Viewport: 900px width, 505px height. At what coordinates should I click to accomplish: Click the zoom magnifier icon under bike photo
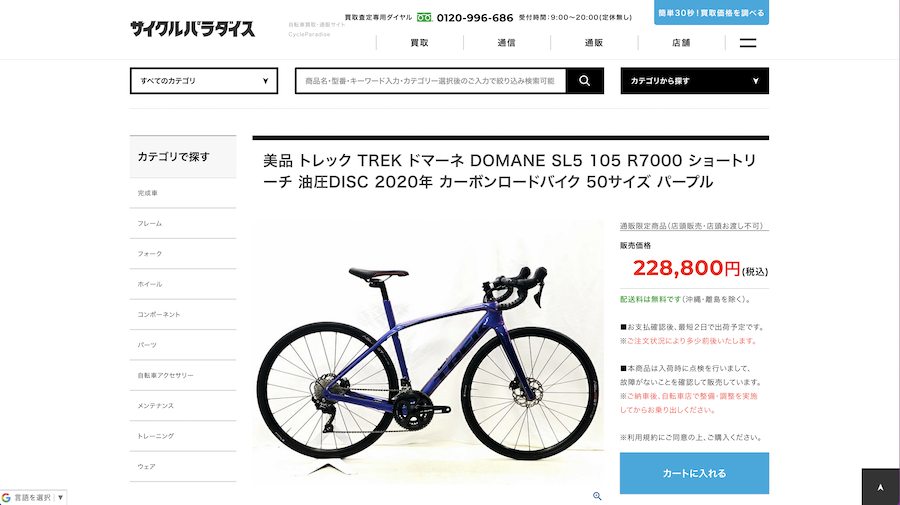[x=597, y=496]
